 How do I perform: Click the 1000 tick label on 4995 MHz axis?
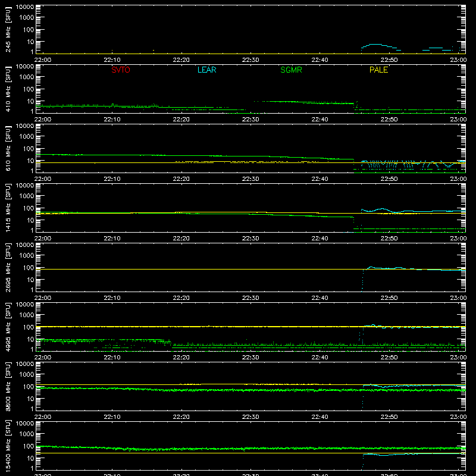click(x=27, y=315)
